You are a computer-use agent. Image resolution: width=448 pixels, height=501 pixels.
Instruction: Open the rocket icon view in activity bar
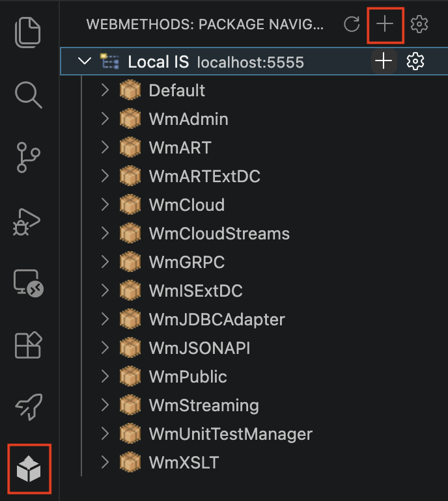29,407
